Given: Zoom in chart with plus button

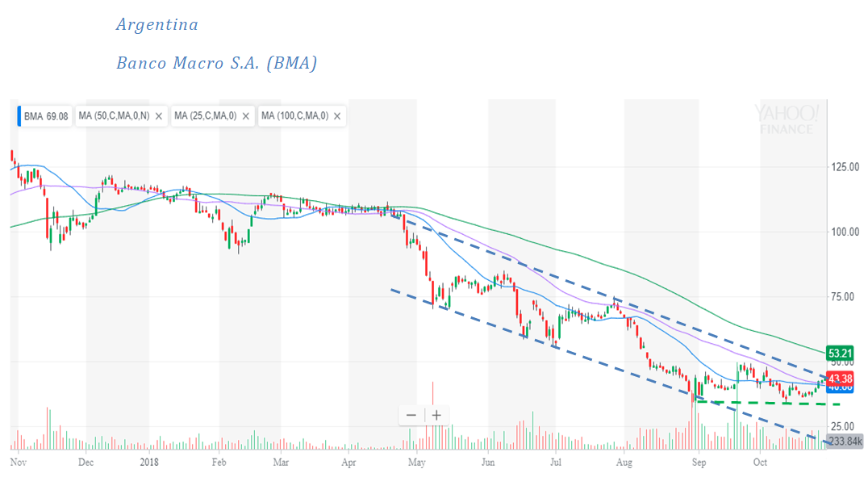Looking at the screenshot, I should (x=436, y=415).
